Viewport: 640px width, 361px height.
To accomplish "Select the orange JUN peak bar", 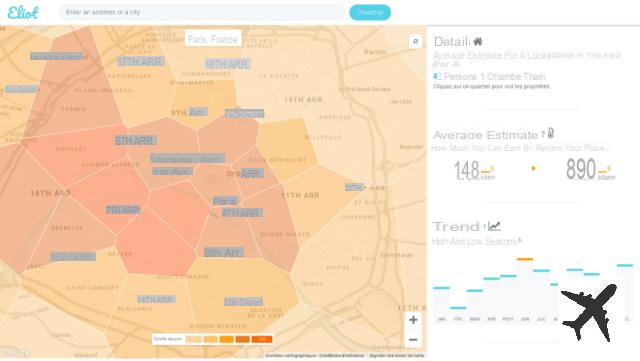I will pyautogui.click(x=525, y=259).
